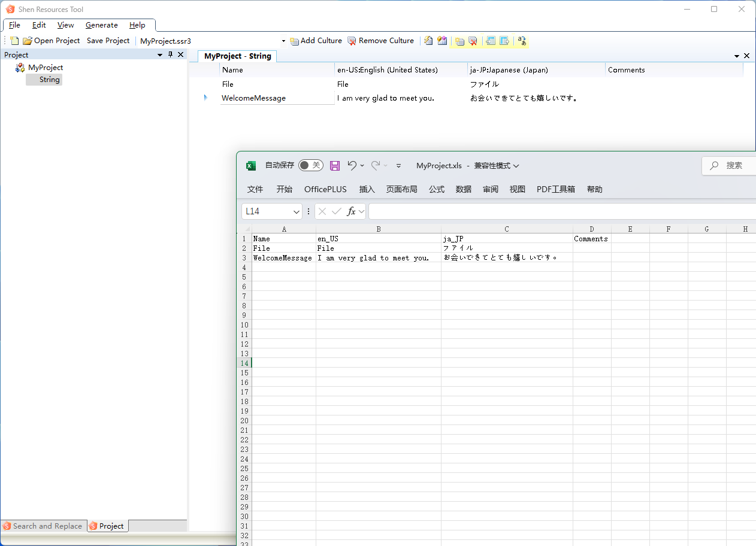Image resolution: width=756 pixels, height=546 pixels.
Task: Click into the Excel formula bar
Action: 539,211
